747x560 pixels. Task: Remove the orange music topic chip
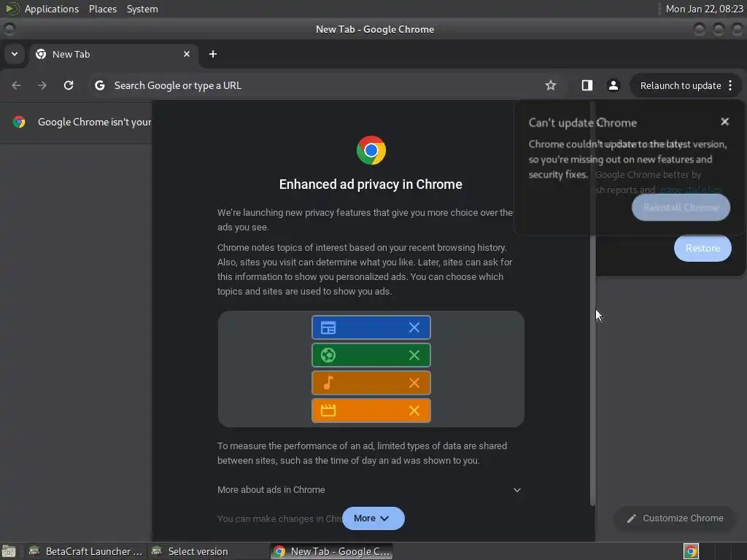[x=414, y=383]
